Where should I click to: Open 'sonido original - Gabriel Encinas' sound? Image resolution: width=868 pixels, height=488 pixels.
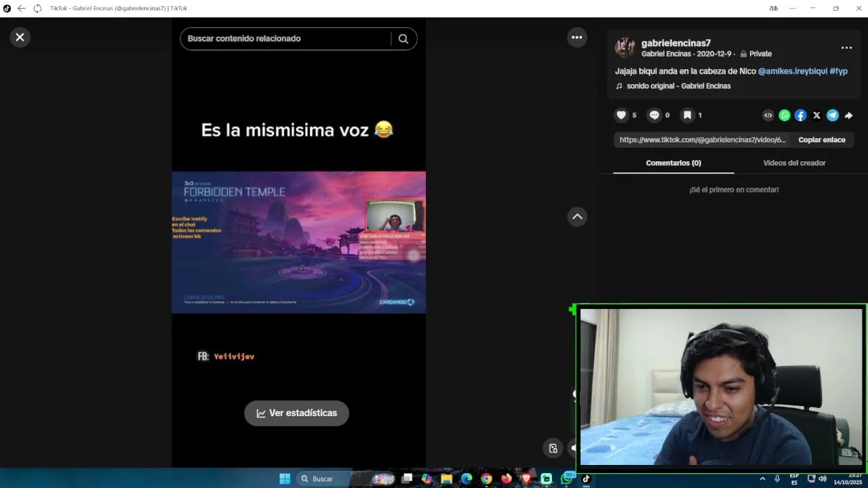677,86
